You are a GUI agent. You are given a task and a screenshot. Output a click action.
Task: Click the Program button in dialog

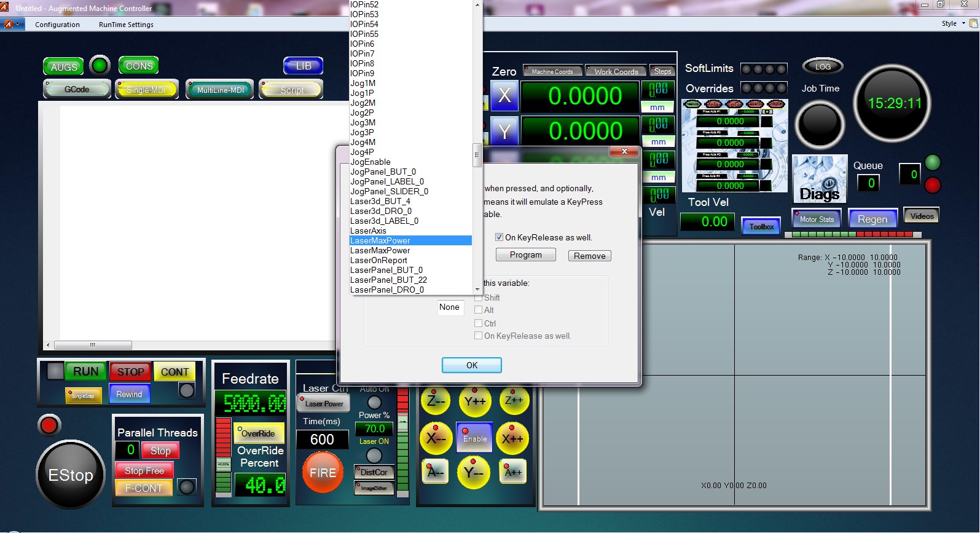pyautogui.click(x=525, y=255)
